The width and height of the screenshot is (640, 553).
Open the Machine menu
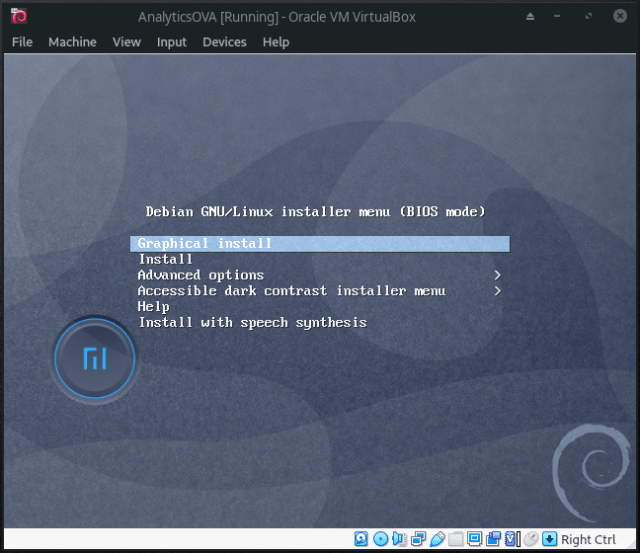tap(72, 42)
